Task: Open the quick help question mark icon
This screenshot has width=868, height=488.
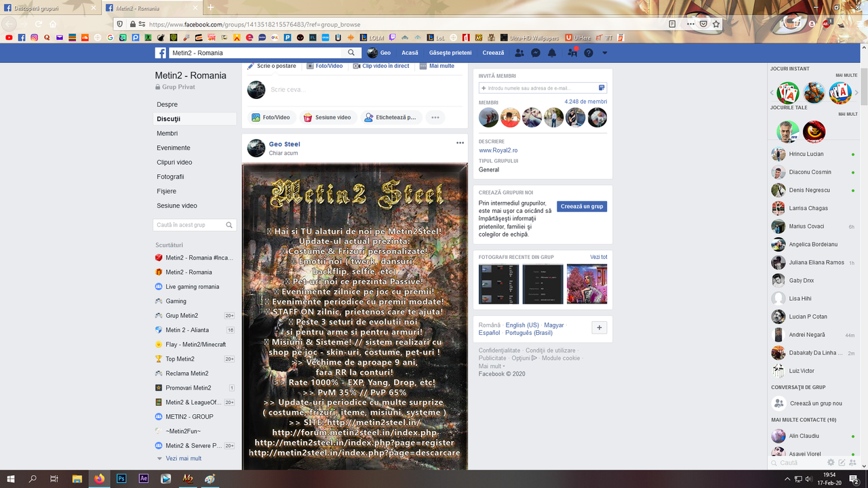Action: coord(589,53)
